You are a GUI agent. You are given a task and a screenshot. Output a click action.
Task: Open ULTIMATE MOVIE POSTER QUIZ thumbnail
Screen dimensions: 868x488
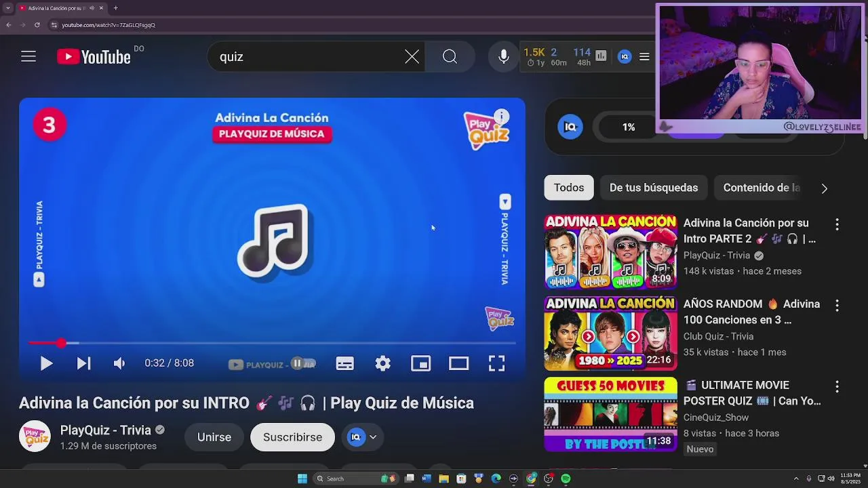click(x=610, y=414)
